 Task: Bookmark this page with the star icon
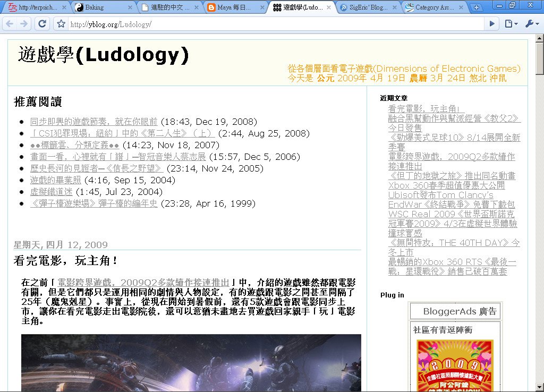coord(61,24)
